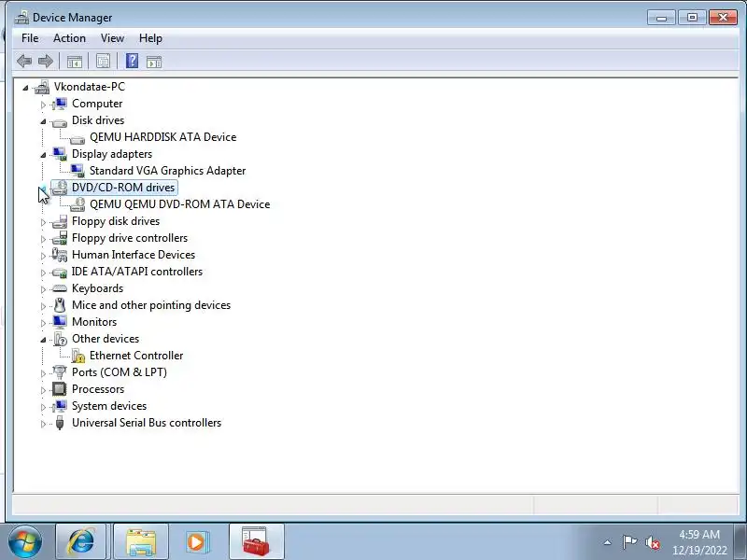Expand Mice and other pointing devices arrow

coord(43,306)
